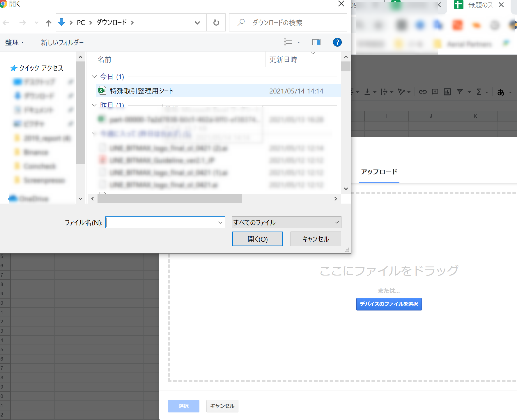Toggle the preview pane icon
The image size is (517, 420).
click(316, 43)
